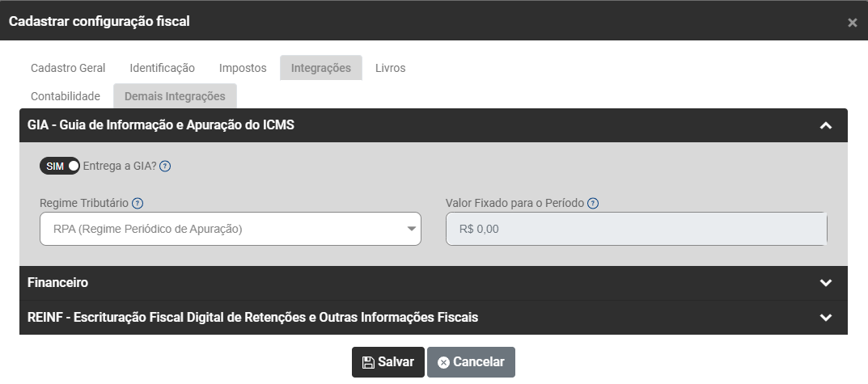868x384 pixels.
Task: Open the Livros tab
Action: point(390,68)
